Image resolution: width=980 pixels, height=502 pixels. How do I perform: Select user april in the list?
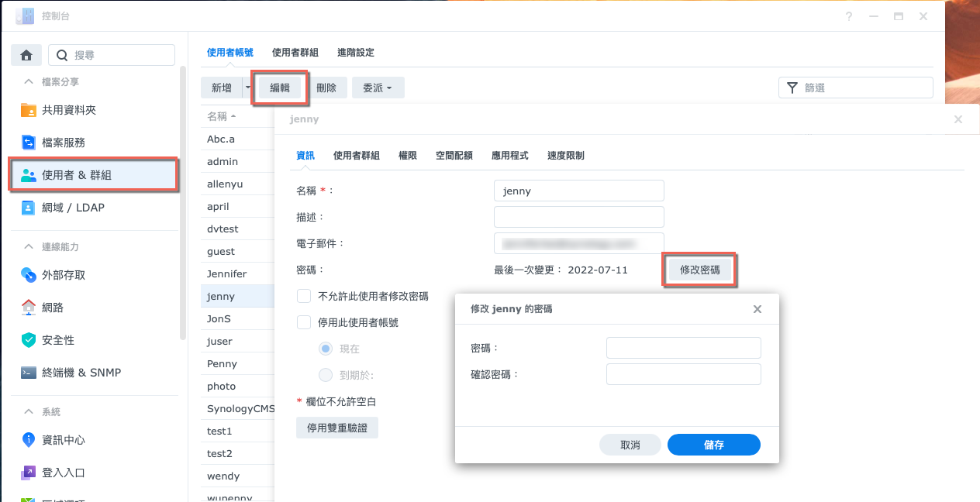[237, 206]
